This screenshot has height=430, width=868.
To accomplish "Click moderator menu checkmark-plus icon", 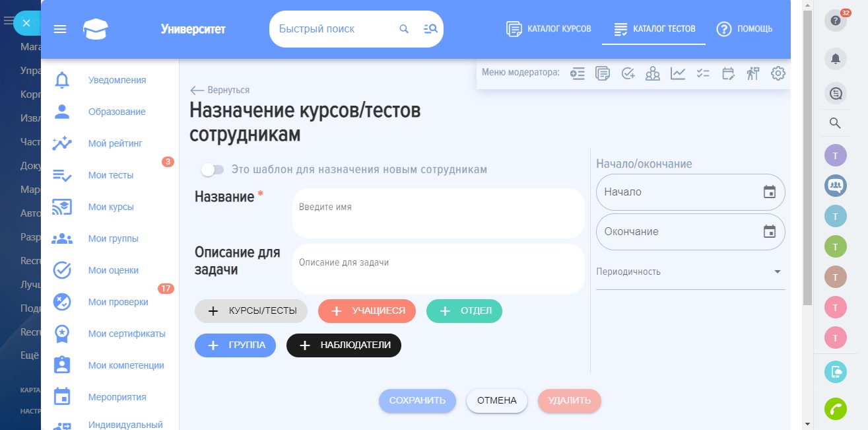I will [628, 73].
